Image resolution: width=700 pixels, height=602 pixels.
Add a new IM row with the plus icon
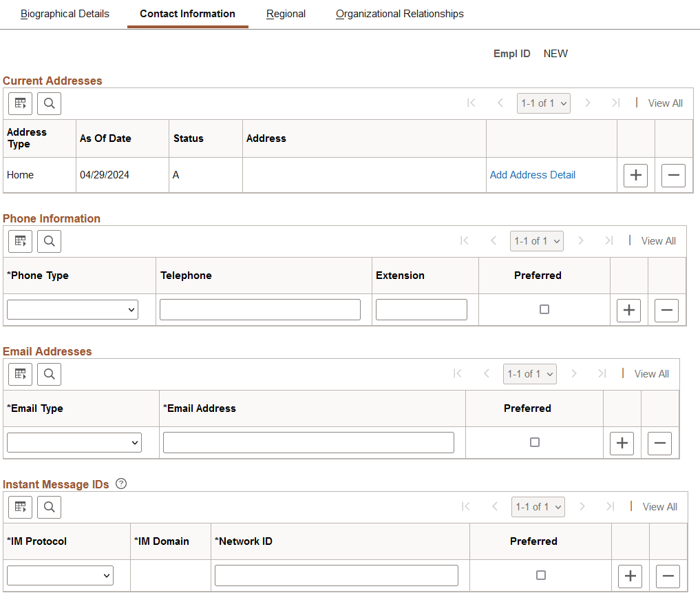[630, 576]
